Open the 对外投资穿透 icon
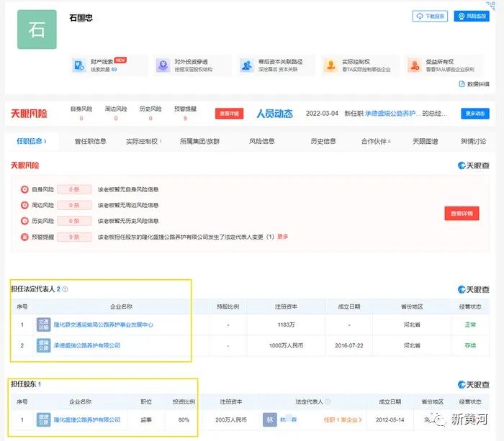The width and height of the screenshot is (504, 441). [163, 65]
